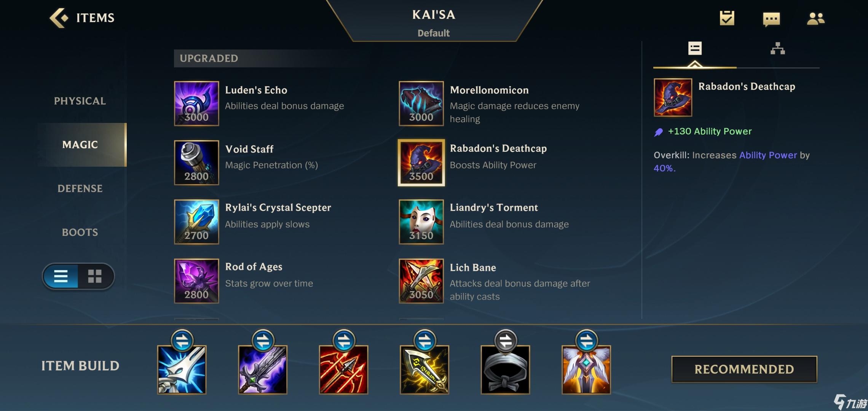Select the winged armor build slot thumbnail
The height and width of the screenshot is (411, 868).
point(586,370)
